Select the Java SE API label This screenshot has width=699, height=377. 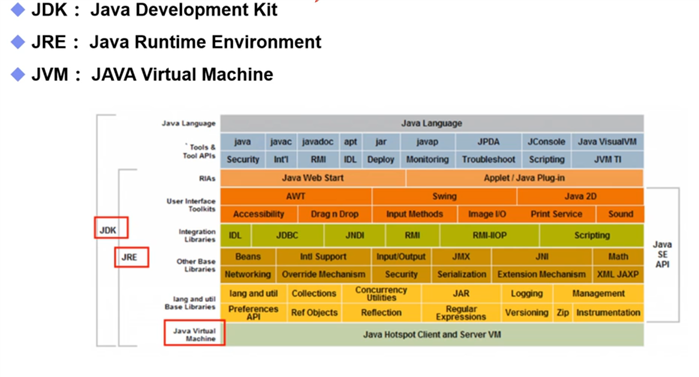(662, 254)
